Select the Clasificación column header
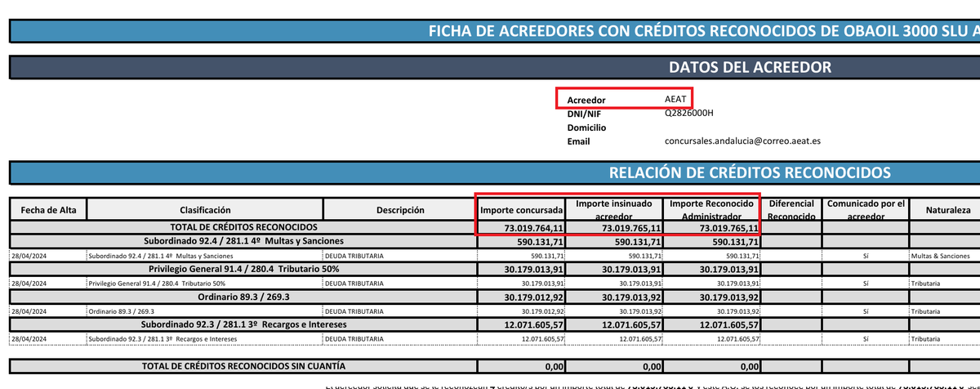Image resolution: width=980 pixels, height=389 pixels. (x=206, y=210)
